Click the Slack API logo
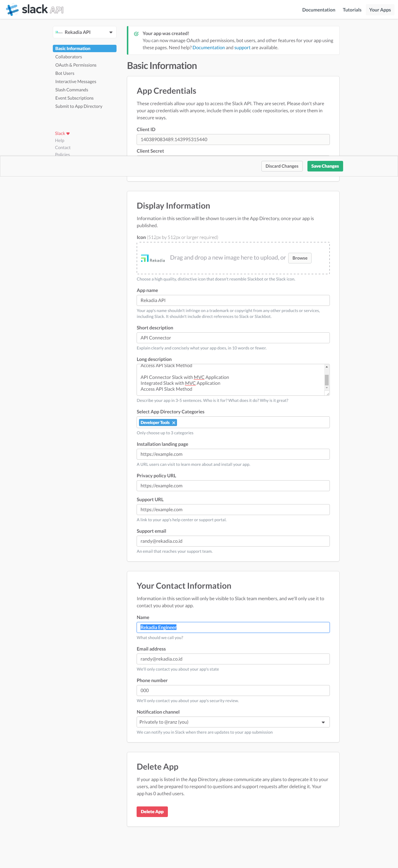The width and height of the screenshot is (398, 868). (35, 9)
